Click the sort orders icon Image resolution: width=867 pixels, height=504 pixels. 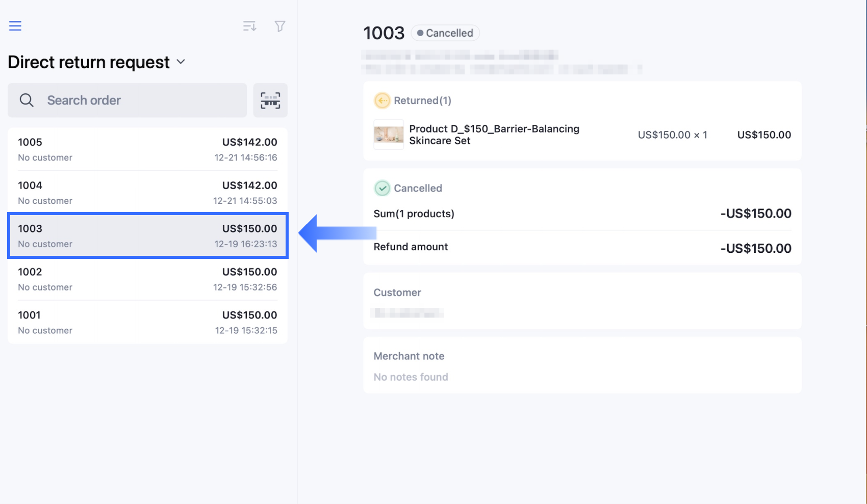249,26
